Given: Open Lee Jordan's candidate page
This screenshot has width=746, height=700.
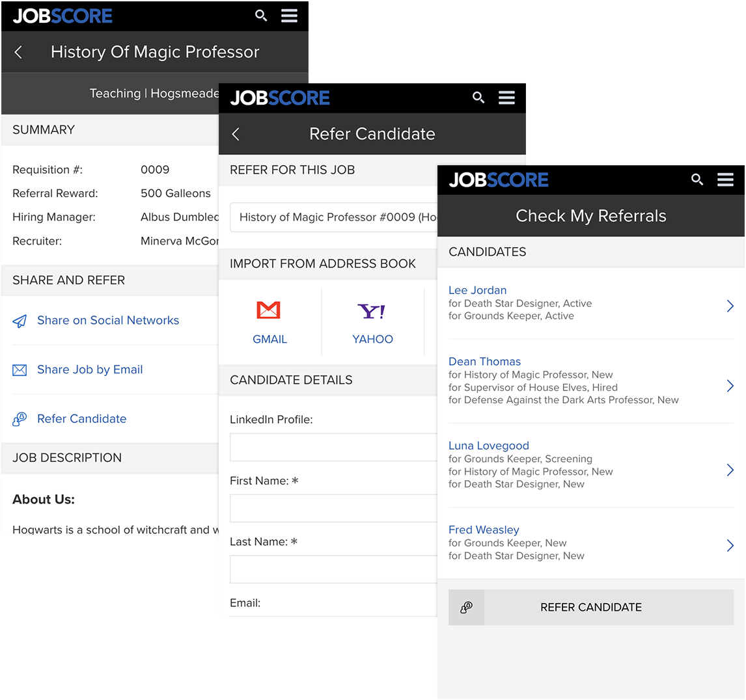Looking at the screenshot, I should pyautogui.click(x=477, y=290).
